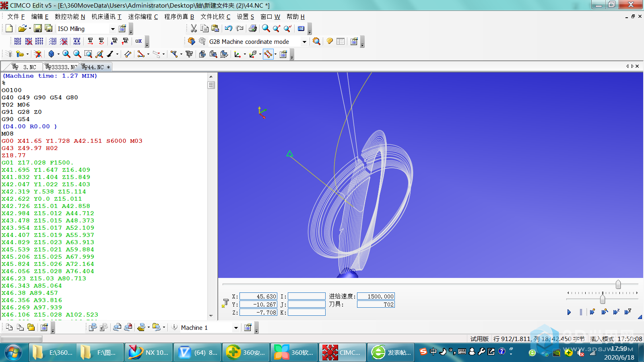Open the 编辑 E menu

pos(40,16)
